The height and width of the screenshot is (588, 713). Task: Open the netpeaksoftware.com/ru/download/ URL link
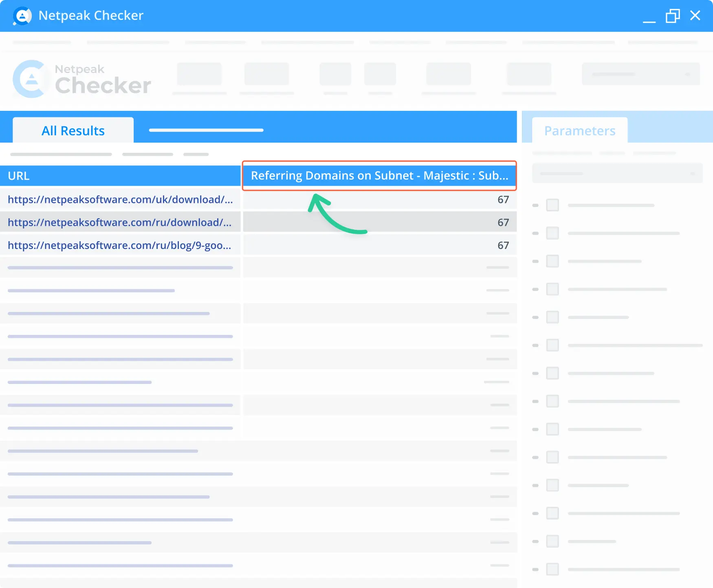(x=119, y=222)
